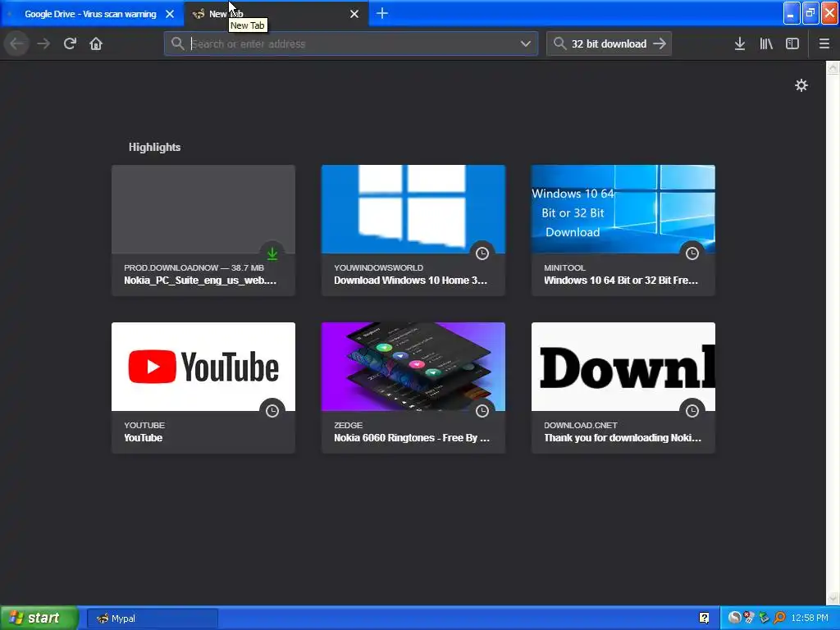Click history clock badge on Download.cnet card
This screenshot has height=630, width=840.
point(692,411)
